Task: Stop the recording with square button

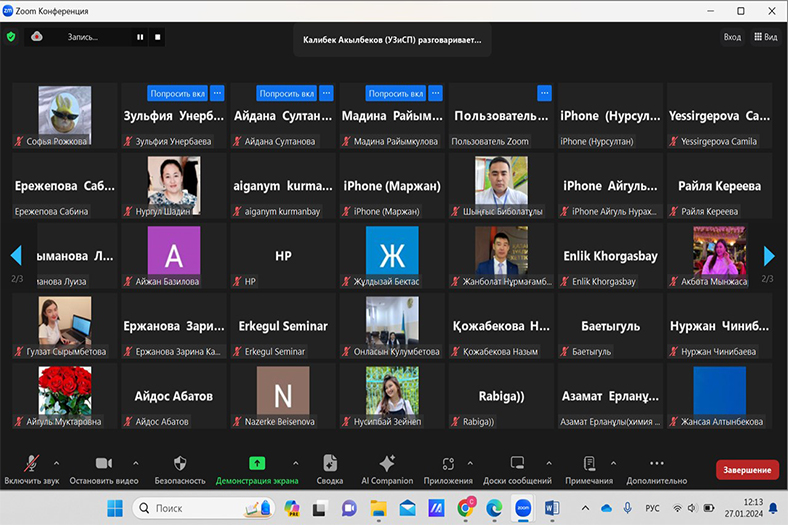Action: click(157, 37)
